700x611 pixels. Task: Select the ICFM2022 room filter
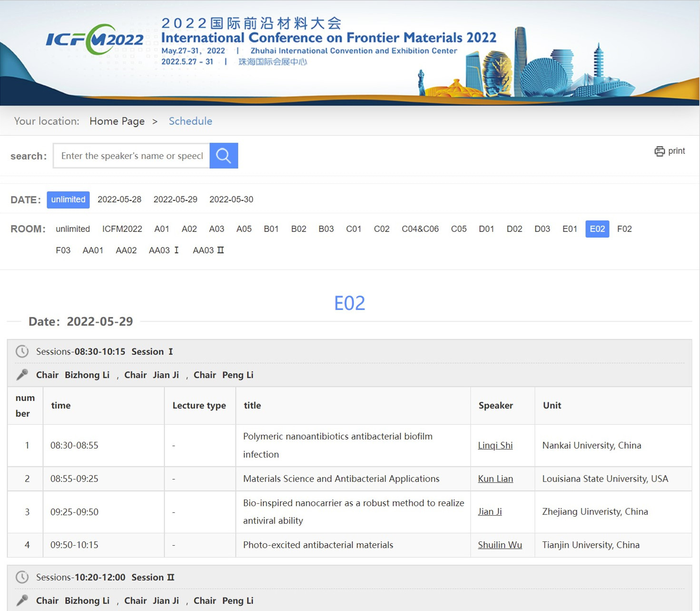(x=122, y=229)
